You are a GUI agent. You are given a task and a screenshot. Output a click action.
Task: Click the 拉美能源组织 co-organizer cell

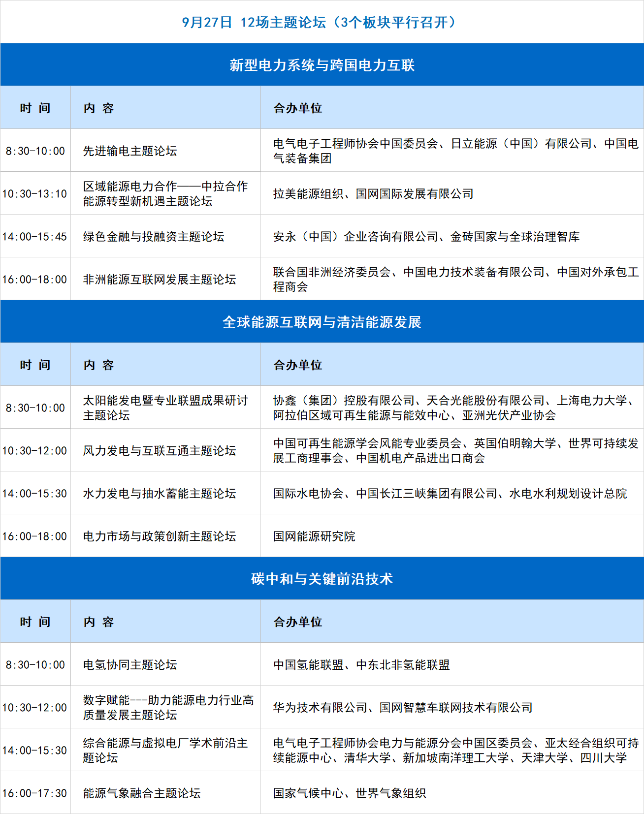click(x=373, y=194)
